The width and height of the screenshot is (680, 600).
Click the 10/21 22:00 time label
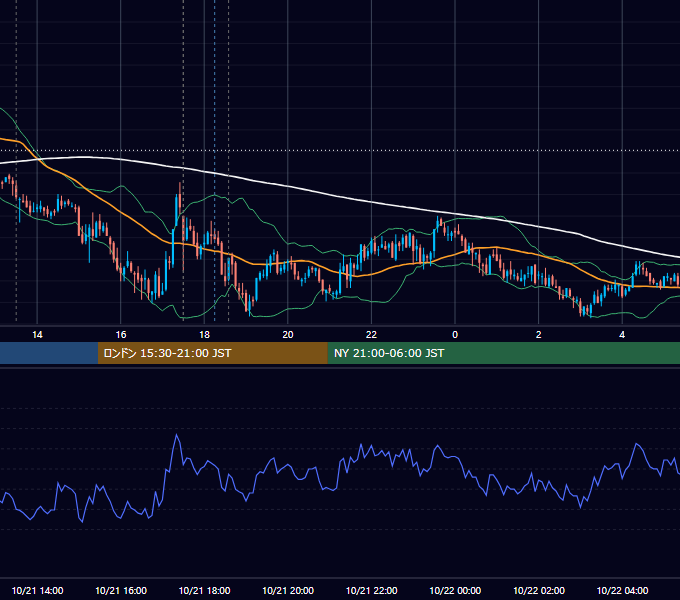click(x=371, y=590)
